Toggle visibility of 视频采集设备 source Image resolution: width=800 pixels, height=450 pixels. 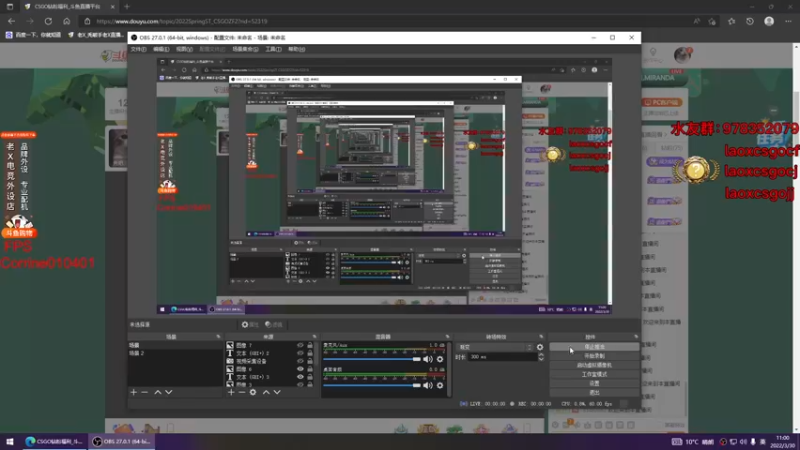coord(300,361)
